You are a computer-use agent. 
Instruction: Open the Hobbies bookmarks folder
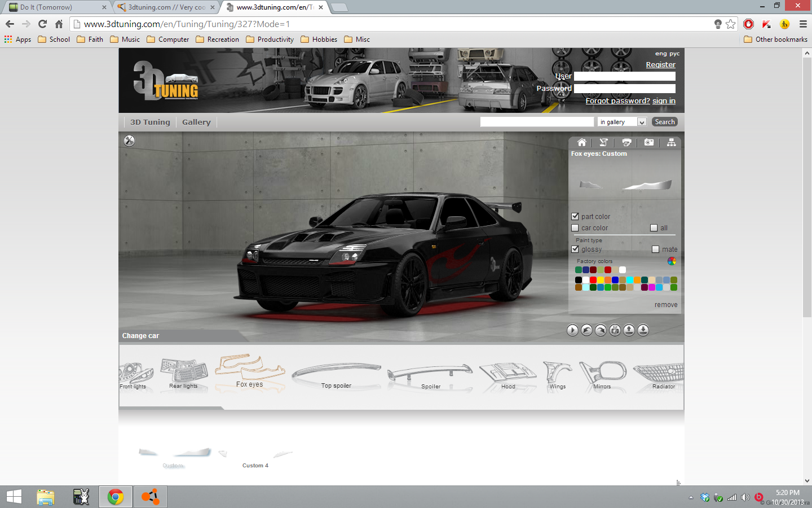(x=319, y=40)
